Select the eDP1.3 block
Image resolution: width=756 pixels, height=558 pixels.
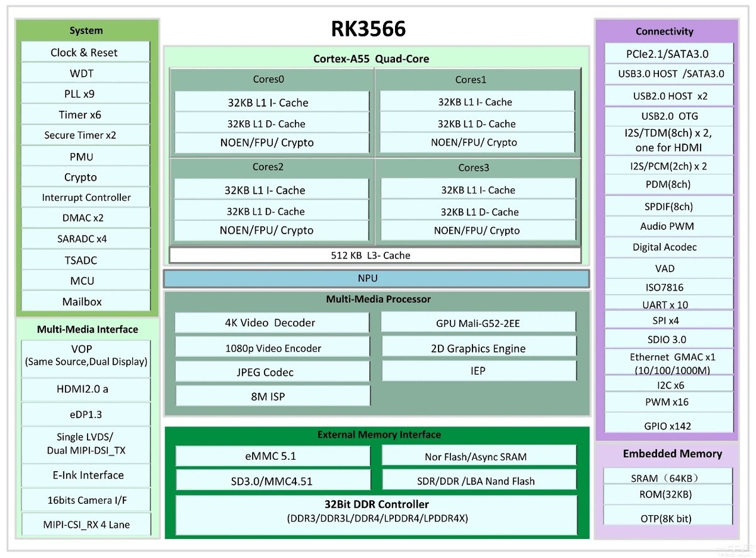coord(86,414)
